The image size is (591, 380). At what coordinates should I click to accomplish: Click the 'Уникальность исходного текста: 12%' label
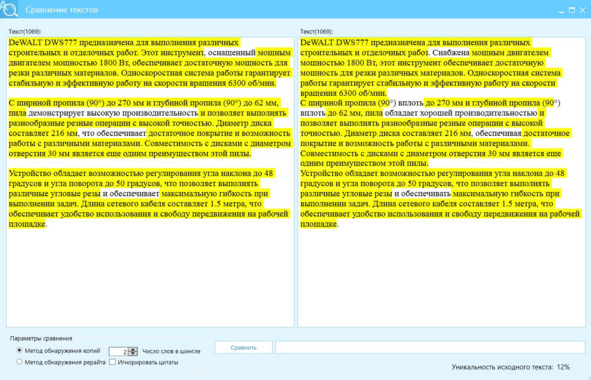click(511, 367)
